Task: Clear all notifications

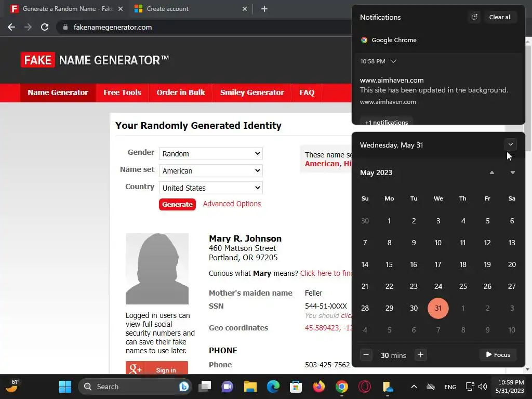Action: pos(500,17)
